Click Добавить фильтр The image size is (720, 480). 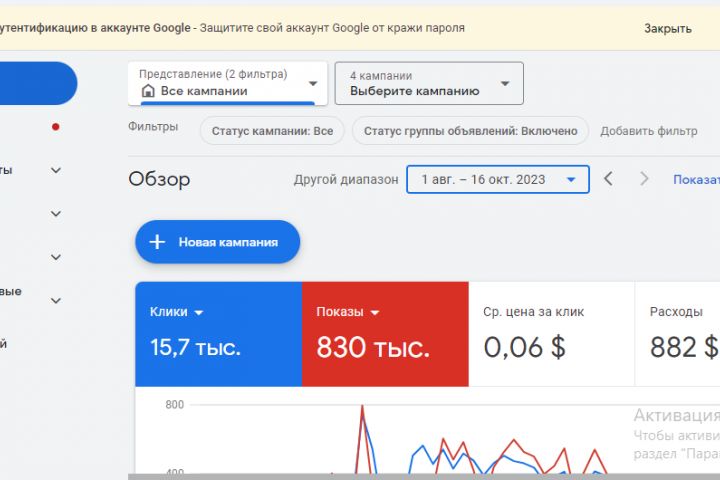pos(649,131)
